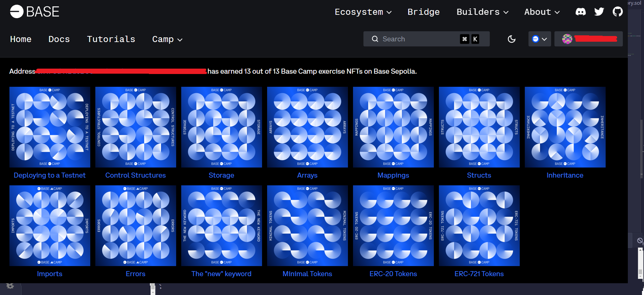Open the ERC-721 Tokens link
644x295 pixels.
pyautogui.click(x=479, y=274)
